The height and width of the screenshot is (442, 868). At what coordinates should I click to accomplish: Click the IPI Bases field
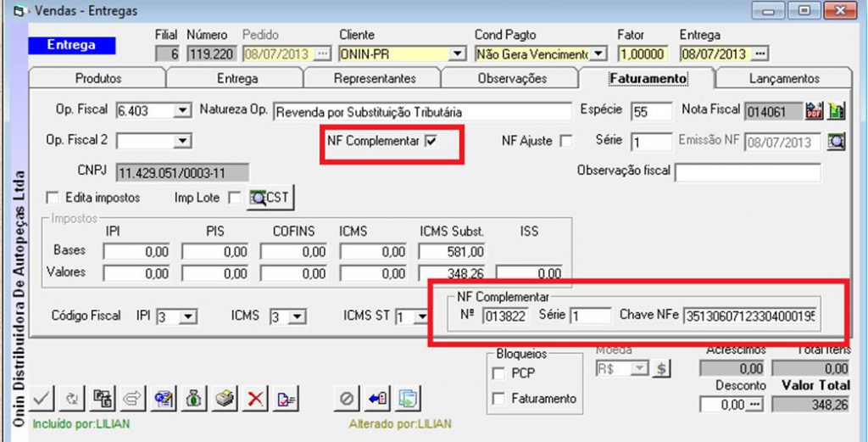136,252
